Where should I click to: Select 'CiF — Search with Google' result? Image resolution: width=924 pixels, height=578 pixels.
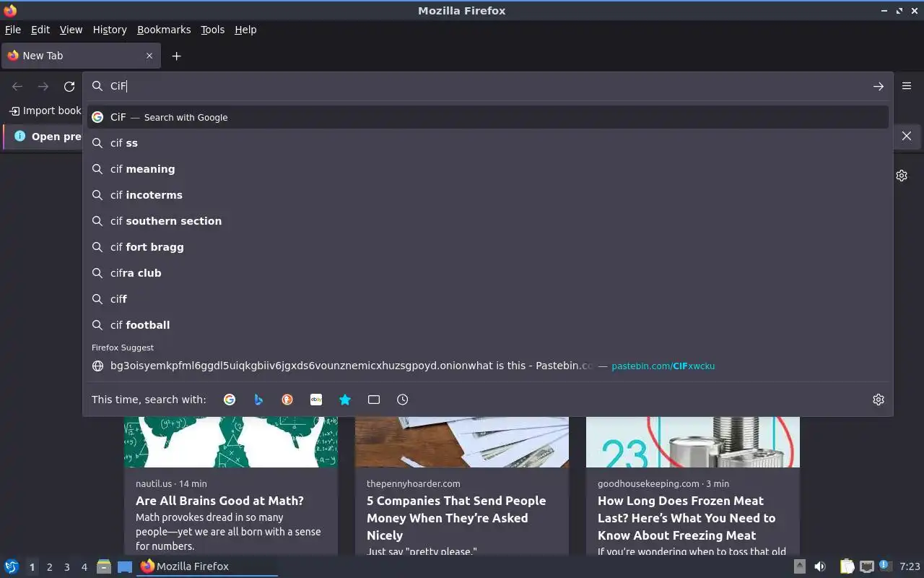click(488, 117)
